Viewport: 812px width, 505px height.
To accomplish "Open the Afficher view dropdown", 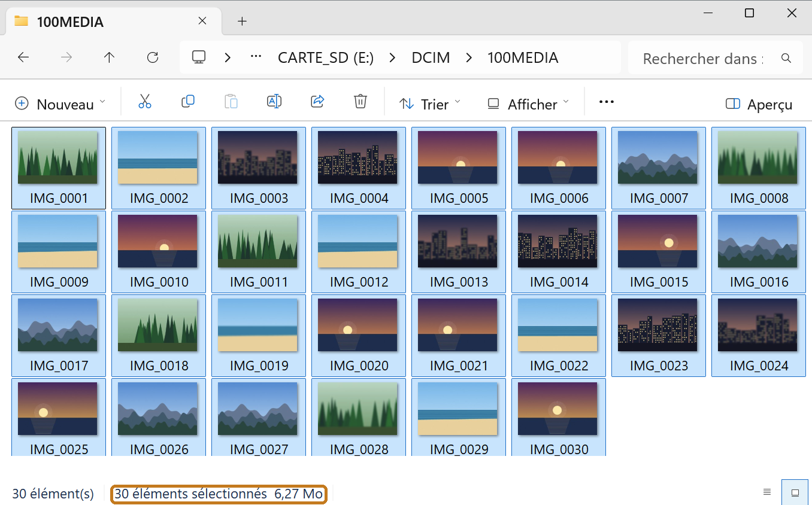I will click(527, 104).
